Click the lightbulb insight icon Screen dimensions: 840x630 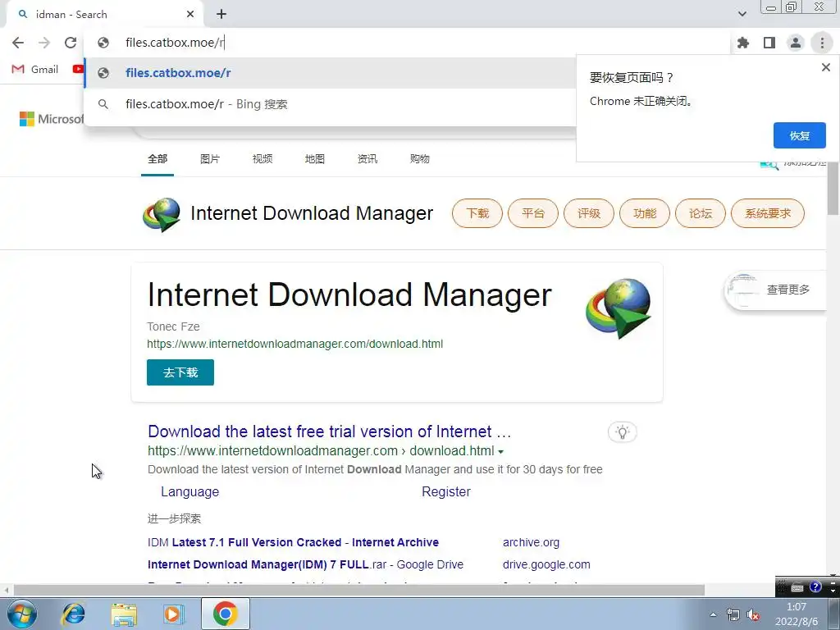coord(623,431)
